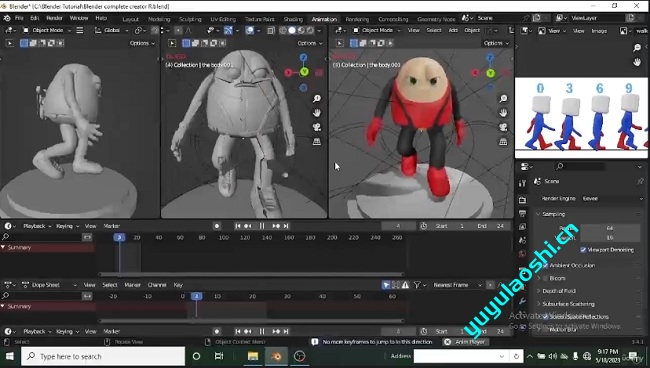
Task: Open the Options popover in right viewport
Action: [x=496, y=43]
